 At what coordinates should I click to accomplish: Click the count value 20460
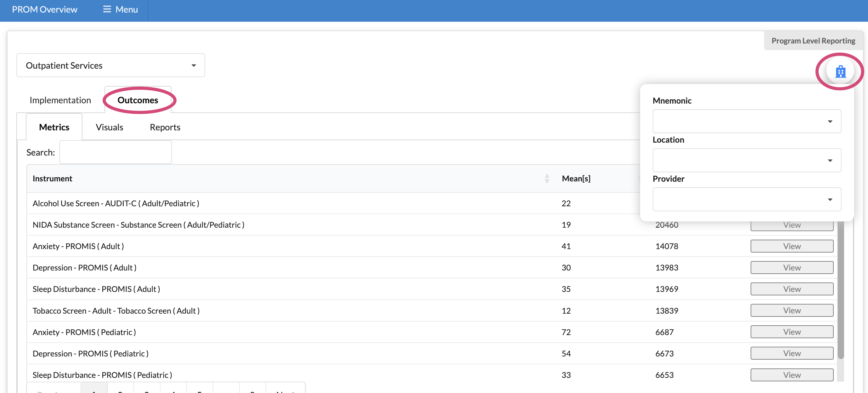tap(667, 225)
